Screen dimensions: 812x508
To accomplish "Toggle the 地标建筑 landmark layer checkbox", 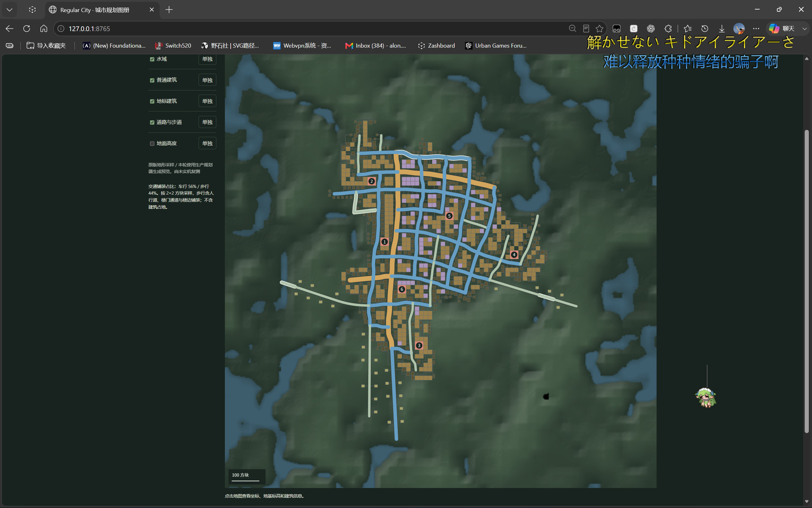I will tap(152, 101).
